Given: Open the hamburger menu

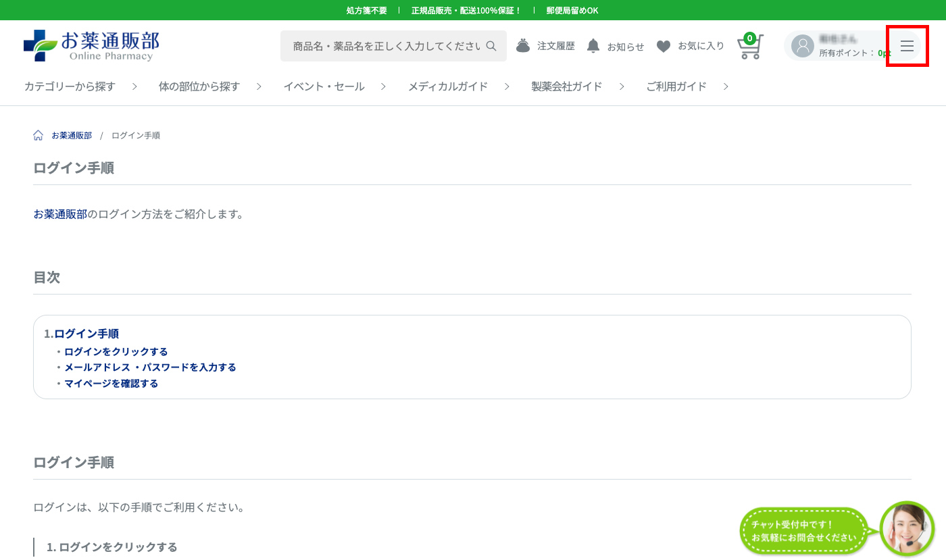Looking at the screenshot, I should tap(907, 45).
